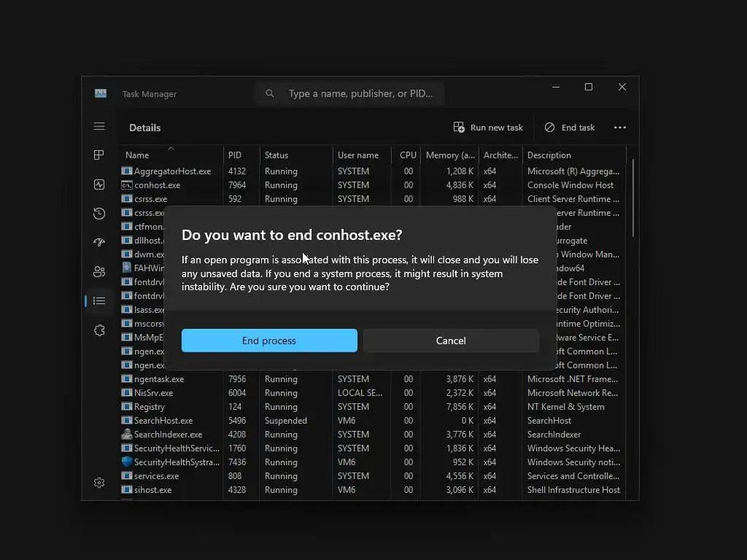Click the Suspended status of SearchHost.exe
The width and height of the screenshot is (747, 560).
[x=286, y=421]
